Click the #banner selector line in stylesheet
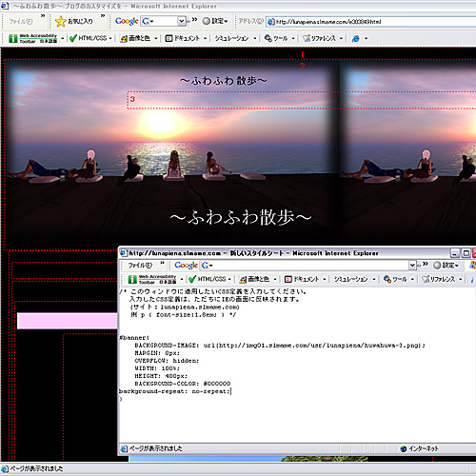This screenshot has height=476, width=476. pyautogui.click(x=134, y=338)
